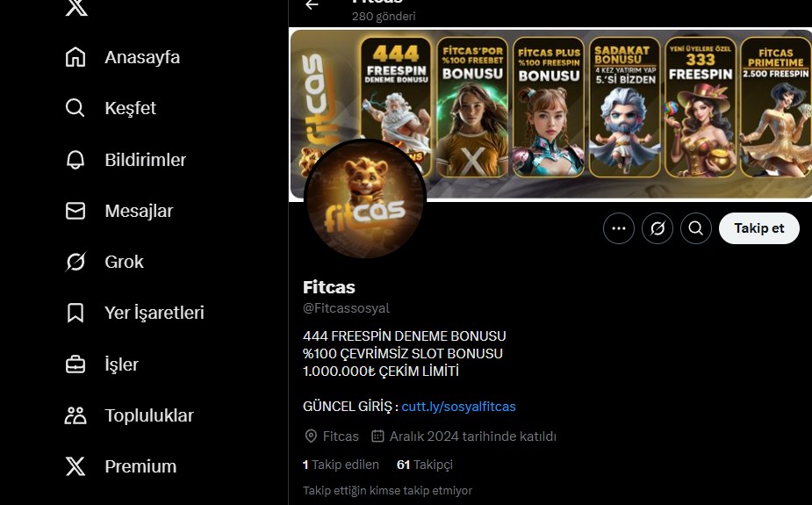Screen dimensions: 812x505
Task: Open the Bildirimler bell icon
Action: (75, 160)
